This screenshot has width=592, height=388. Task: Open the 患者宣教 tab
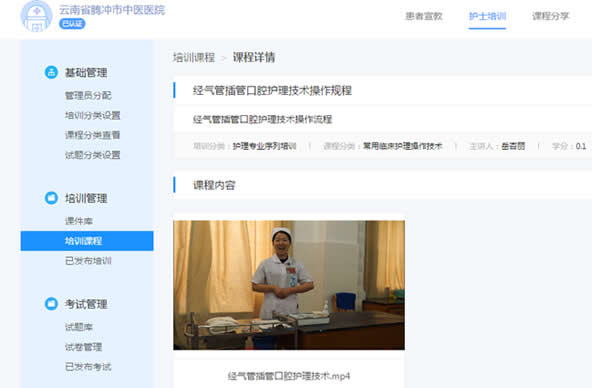424,16
